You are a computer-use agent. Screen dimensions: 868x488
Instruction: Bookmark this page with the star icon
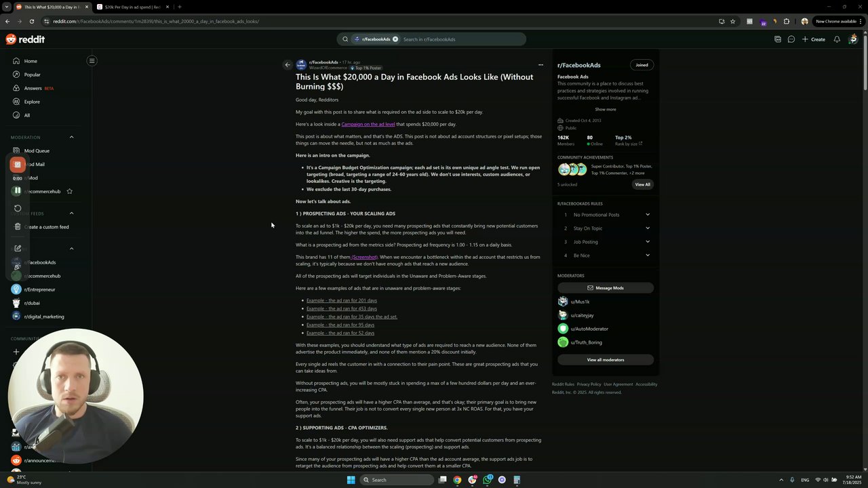[x=732, y=21]
